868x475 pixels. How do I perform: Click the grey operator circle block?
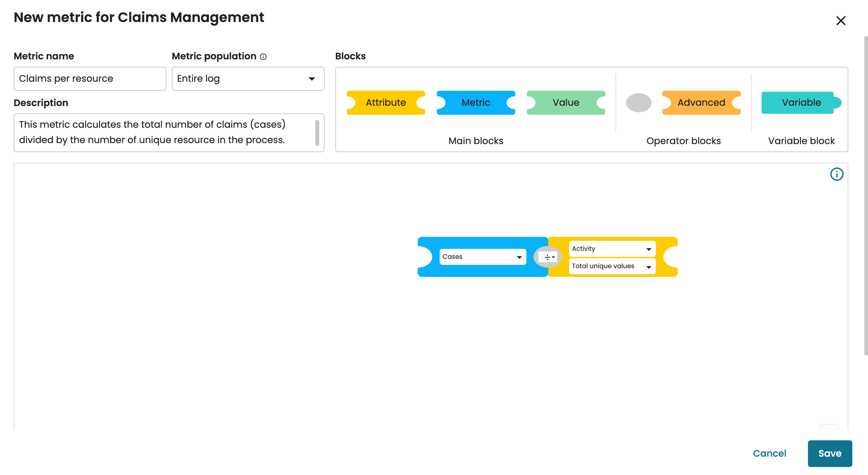pos(638,102)
